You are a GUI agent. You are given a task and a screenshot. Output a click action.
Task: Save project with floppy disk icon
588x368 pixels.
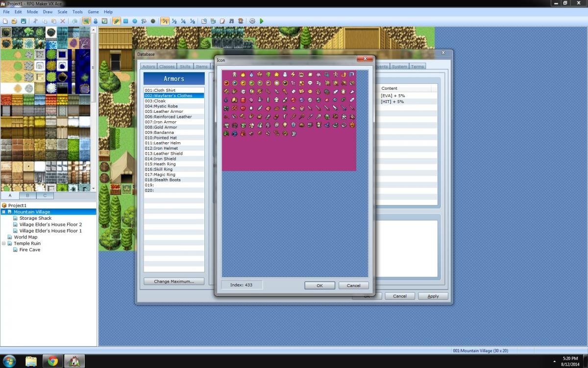pyautogui.click(x=24, y=21)
